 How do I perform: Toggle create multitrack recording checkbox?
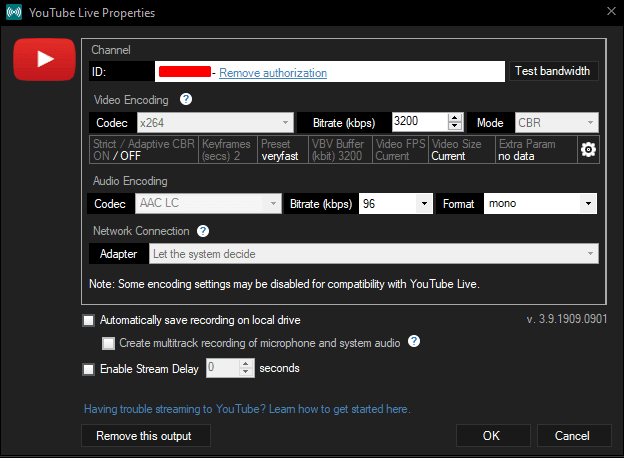[108, 343]
